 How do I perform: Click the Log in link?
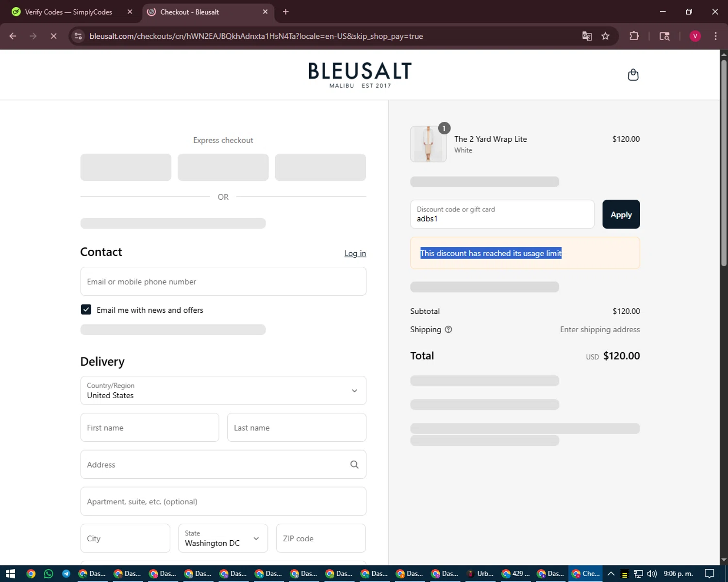pos(355,253)
